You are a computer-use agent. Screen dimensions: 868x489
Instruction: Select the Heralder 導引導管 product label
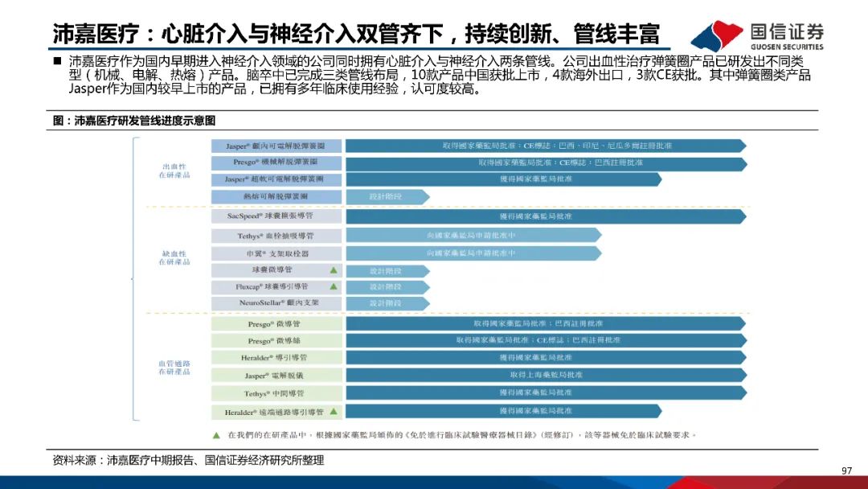(x=276, y=358)
